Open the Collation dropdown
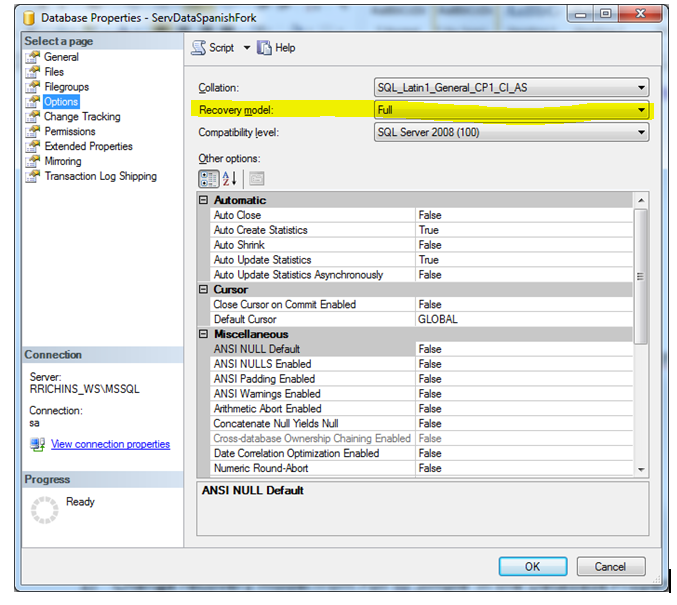This screenshot has width=677, height=605. (x=511, y=88)
